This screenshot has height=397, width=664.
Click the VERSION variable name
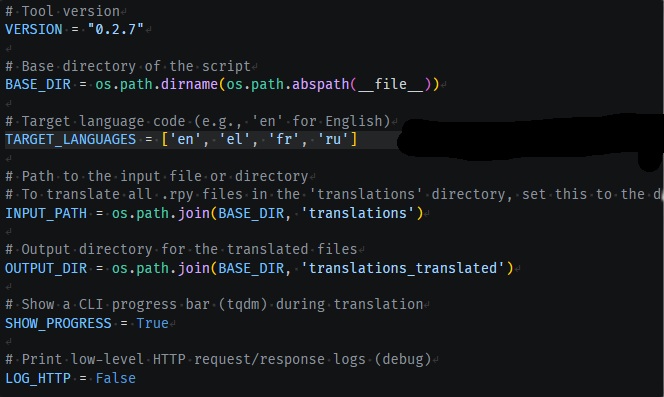coord(34,29)
